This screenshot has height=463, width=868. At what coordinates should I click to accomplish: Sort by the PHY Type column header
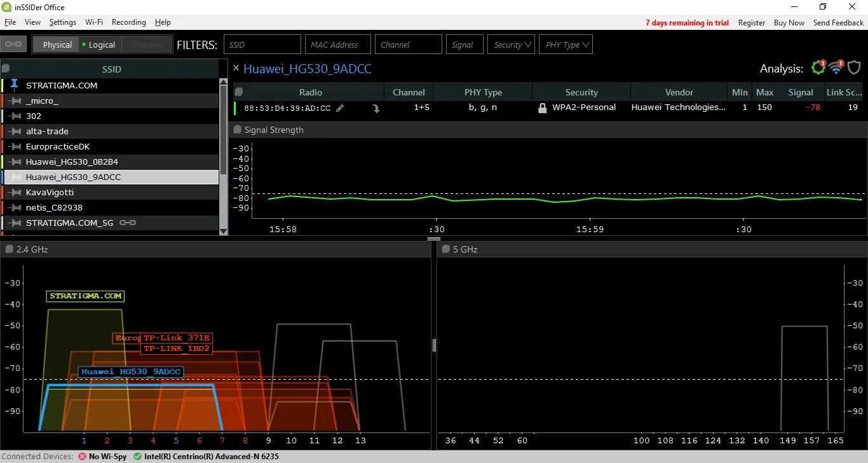tap(483, 92)
